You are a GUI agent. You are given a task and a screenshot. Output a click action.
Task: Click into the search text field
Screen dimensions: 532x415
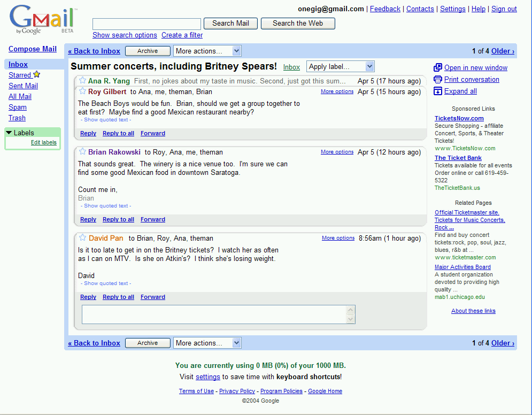pyautogui.click(x=147, y=24)
